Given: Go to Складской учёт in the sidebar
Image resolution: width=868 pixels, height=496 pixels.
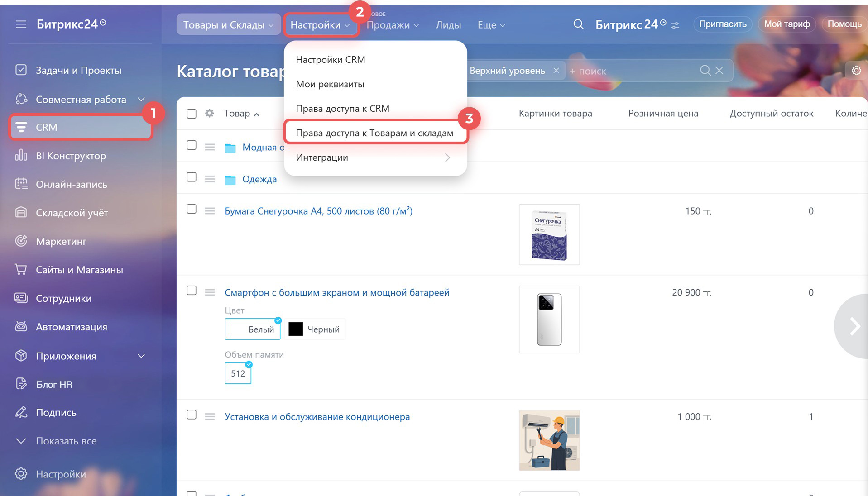Looking at the screenshot, I should [x=72, y=213].
